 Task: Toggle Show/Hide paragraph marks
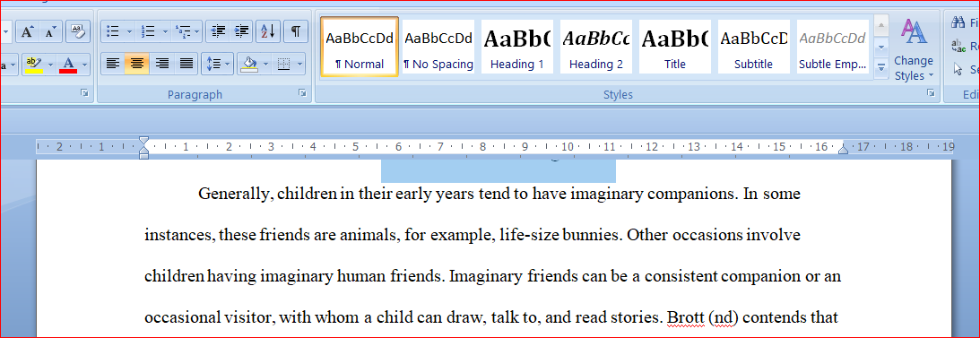[x=296, y=31]
